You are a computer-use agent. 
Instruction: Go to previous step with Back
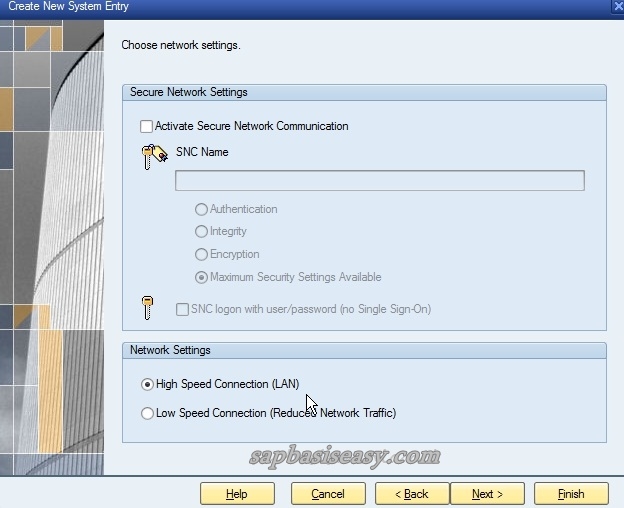(411, 494)
